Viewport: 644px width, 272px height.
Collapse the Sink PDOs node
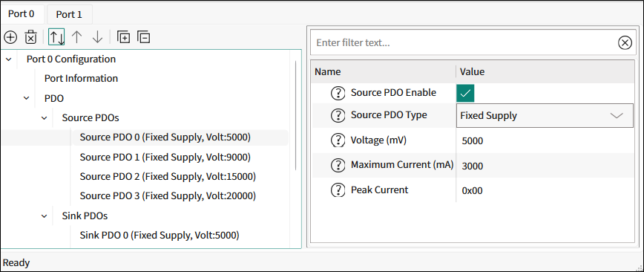[45, 216]
